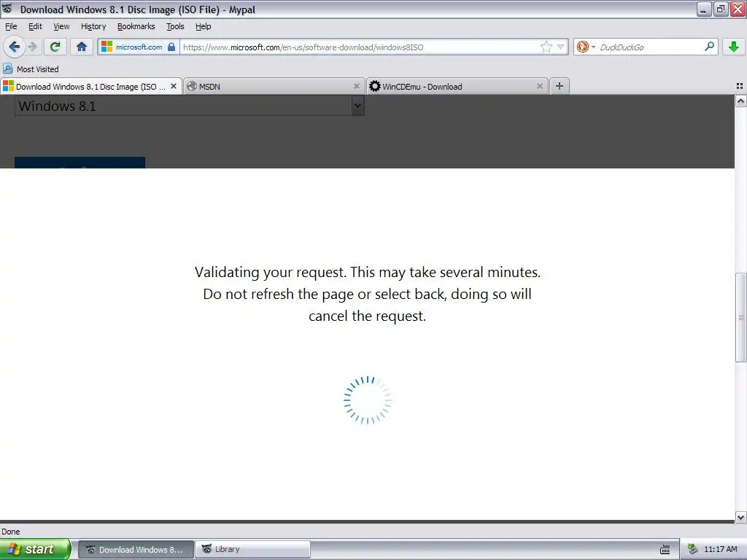
Task: Click the Validating your request message
Action: click(x=368, y=294)
